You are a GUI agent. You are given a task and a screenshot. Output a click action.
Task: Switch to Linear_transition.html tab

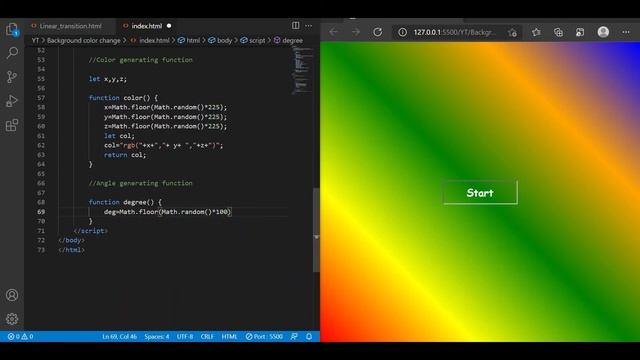tap(71, 26)
